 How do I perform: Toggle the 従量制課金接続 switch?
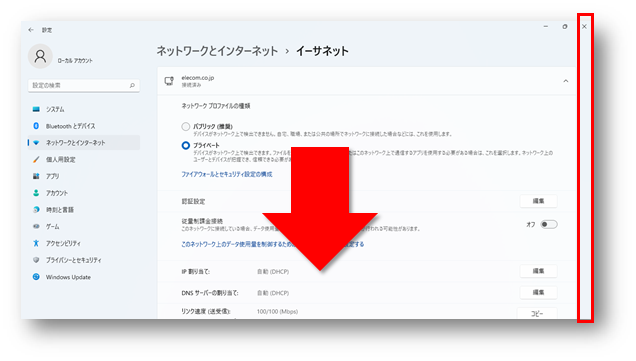(x=549, y=224)
